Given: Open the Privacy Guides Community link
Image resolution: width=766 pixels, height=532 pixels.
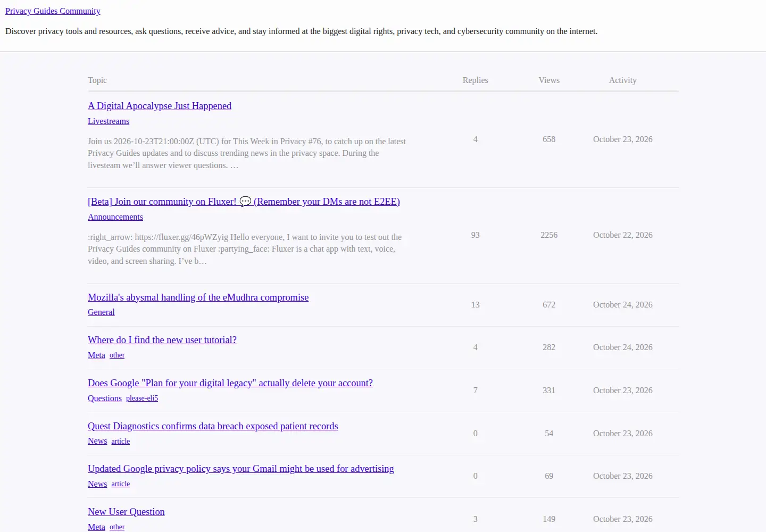Looking at the screenshot, I should (53, 11).
